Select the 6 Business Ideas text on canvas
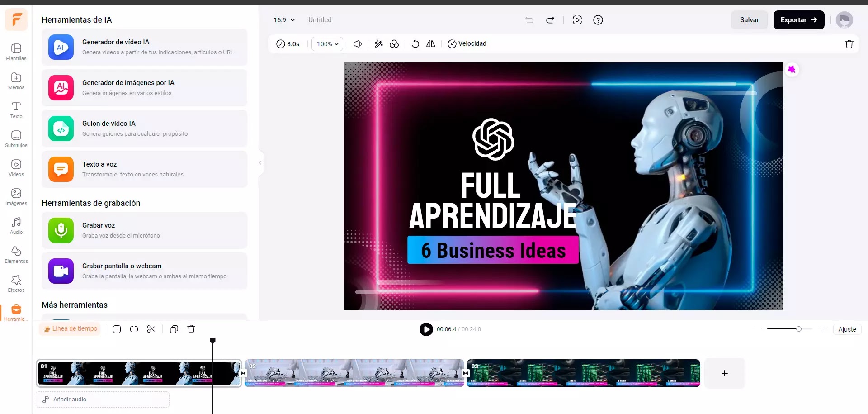The image size is (868, 414). [x=493, y=250]
